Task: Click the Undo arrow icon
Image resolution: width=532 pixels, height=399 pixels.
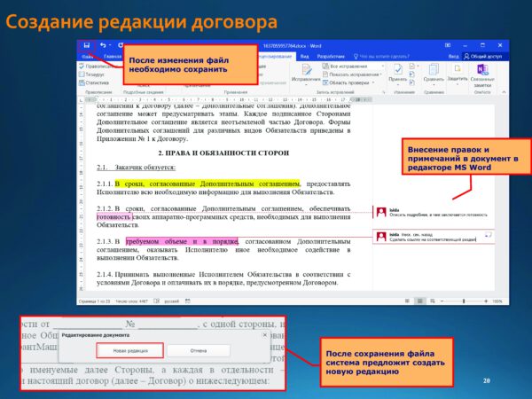Action: [x=103, y=45]
